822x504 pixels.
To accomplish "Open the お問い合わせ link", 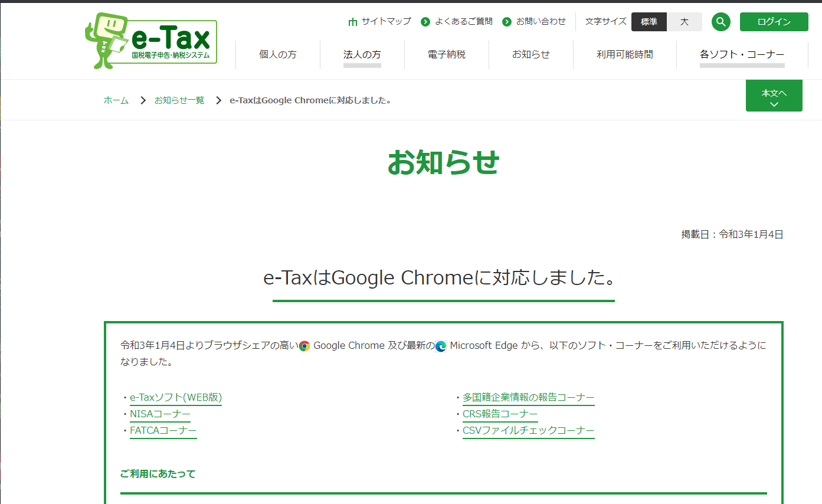I will tap(541, 22).
